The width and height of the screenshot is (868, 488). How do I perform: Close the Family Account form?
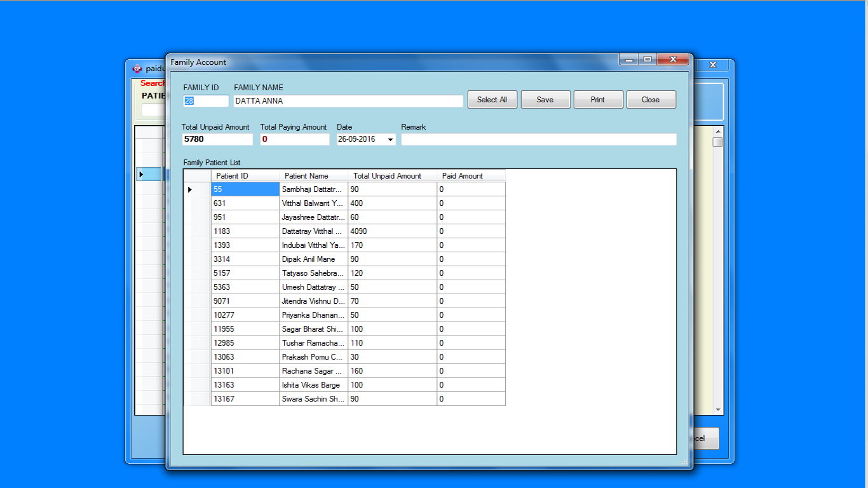tap(651, 100)
